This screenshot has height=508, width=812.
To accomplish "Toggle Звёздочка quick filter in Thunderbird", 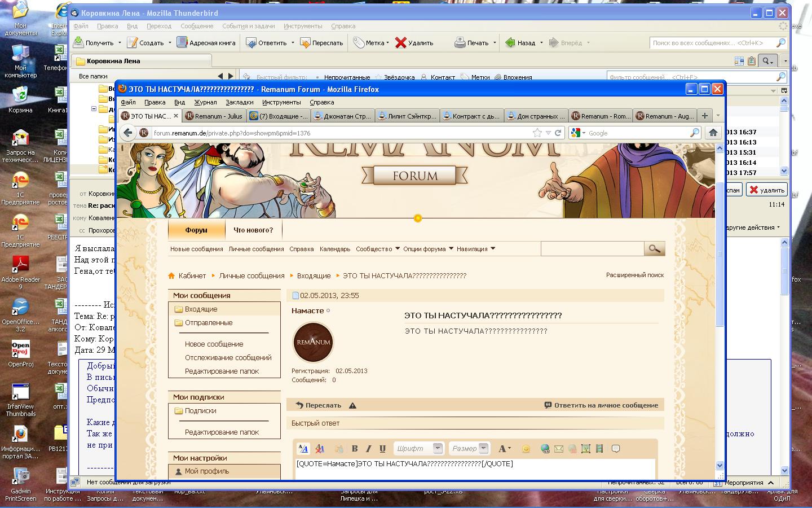I will point(395,77).
